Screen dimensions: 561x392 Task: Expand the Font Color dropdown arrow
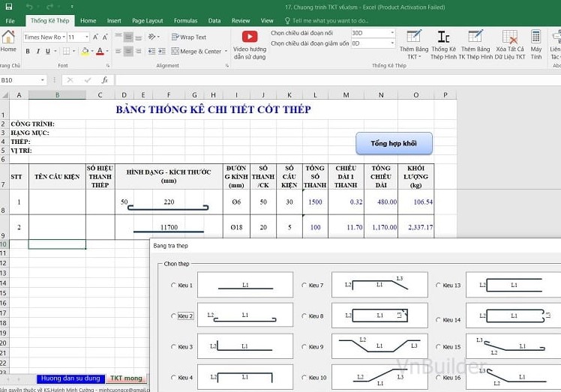click(x=107, y=51)
